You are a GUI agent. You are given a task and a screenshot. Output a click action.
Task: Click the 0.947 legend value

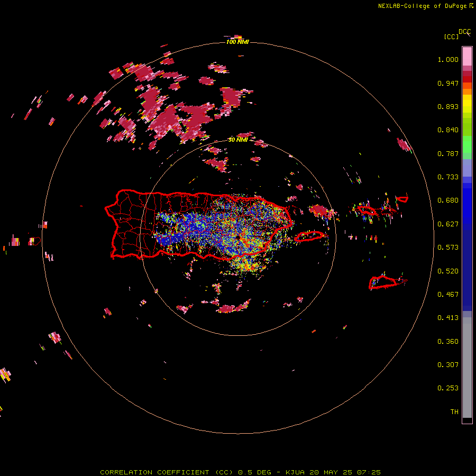(x=448, y=83)
